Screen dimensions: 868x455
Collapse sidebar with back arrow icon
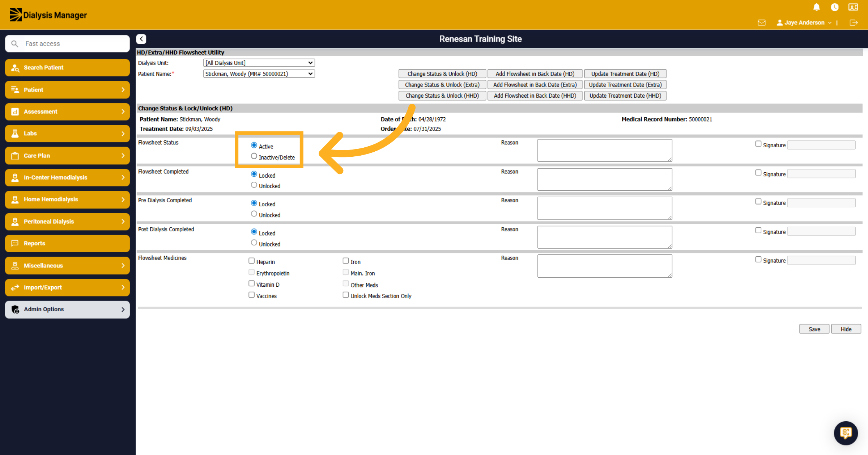click(x=141, y=39)
